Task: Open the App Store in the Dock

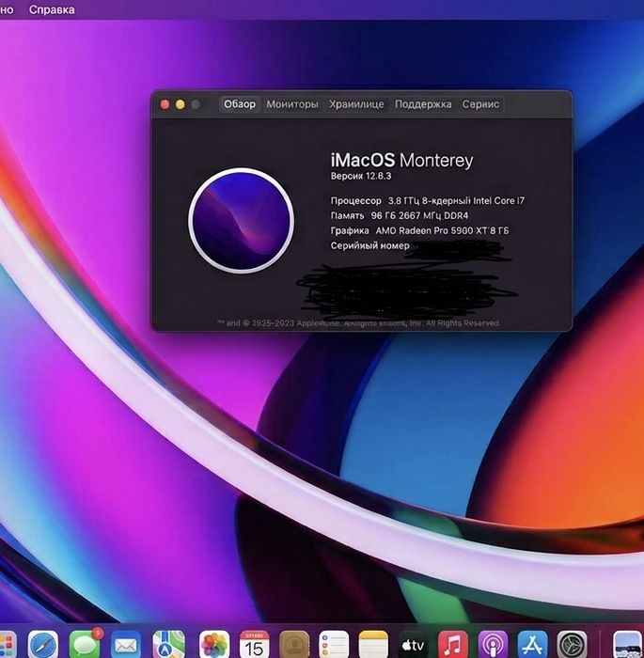Action: tap(532, 645)
